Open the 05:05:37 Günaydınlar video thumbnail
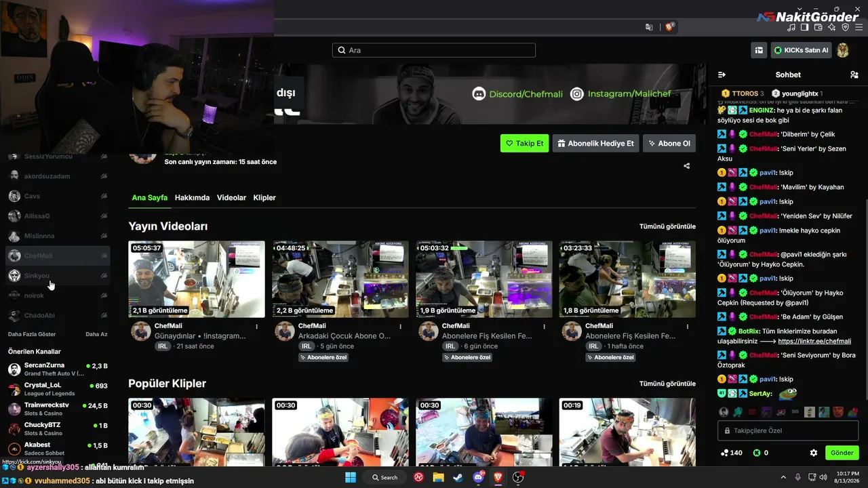Viewport: 868px width, 488px height. pos(197,279)
